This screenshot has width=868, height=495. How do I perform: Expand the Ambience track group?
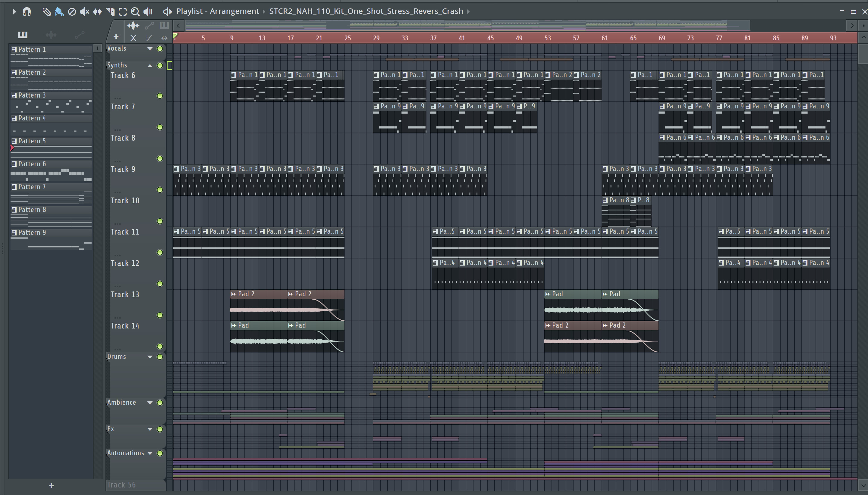[150, 403]
